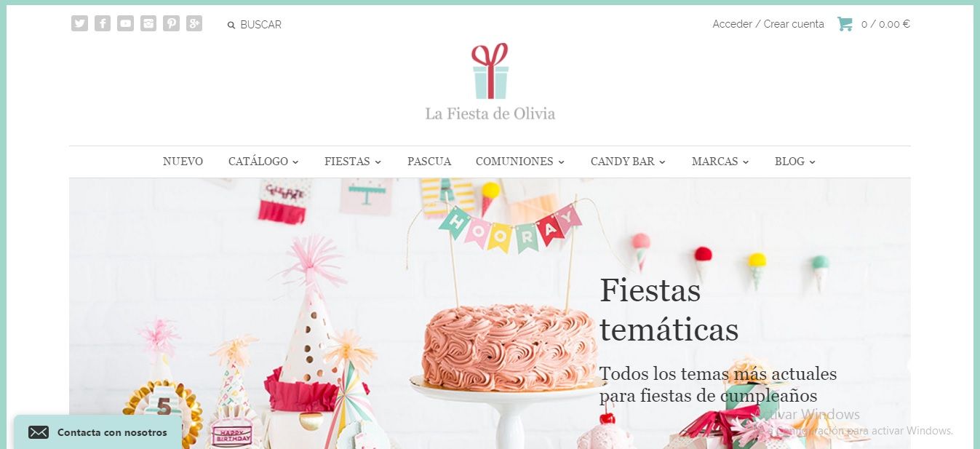Image resolution: width=980 pixels, height=449 pixels.
Task: Open the YouTube social icon
Action: [125, 24]
